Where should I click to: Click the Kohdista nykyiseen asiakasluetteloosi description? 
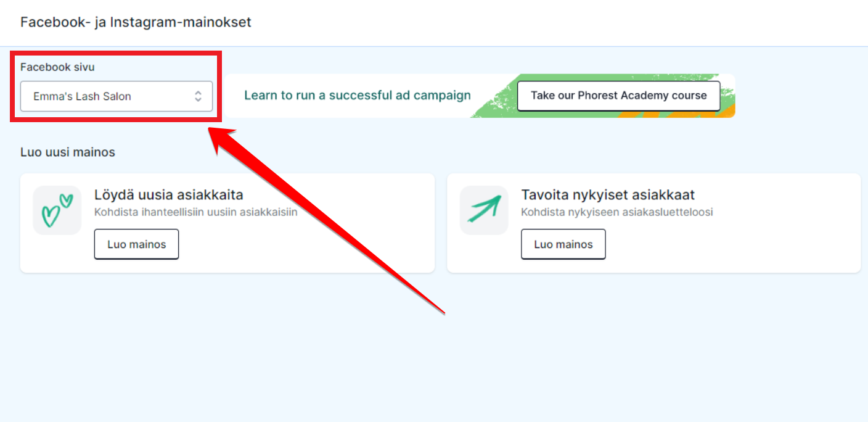click(x=617, y=212)
